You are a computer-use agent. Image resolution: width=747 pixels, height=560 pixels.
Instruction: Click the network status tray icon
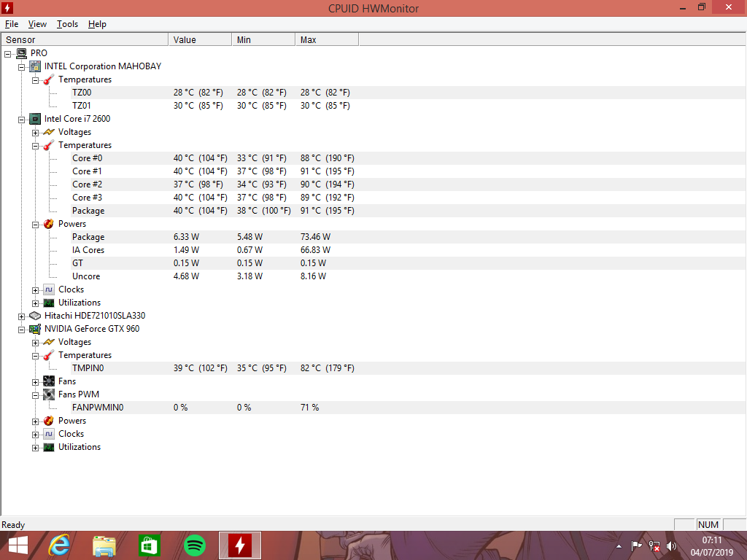[654, 546]
